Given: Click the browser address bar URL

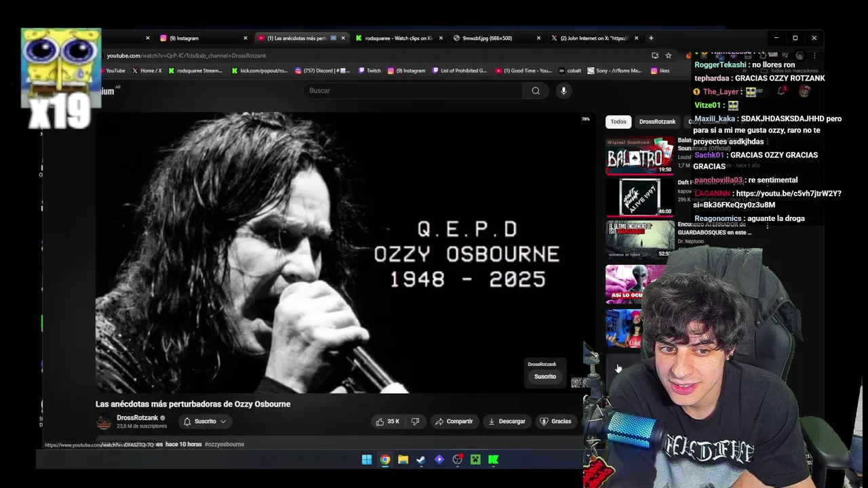Looking at the screenshot, I should [x=186, y=56].
